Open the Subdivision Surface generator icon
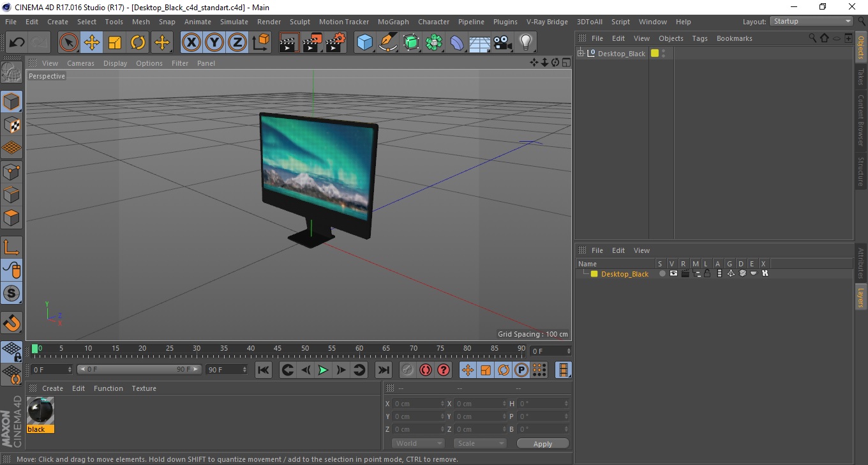868x465 pixels. (411, 43)
